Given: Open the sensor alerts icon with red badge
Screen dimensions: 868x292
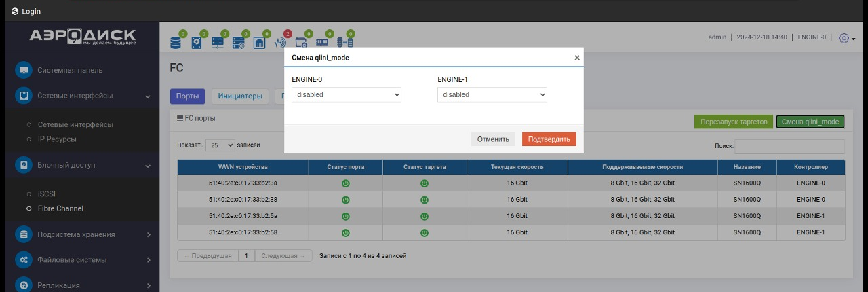Looking at the screenshot, I should point(280,42).
